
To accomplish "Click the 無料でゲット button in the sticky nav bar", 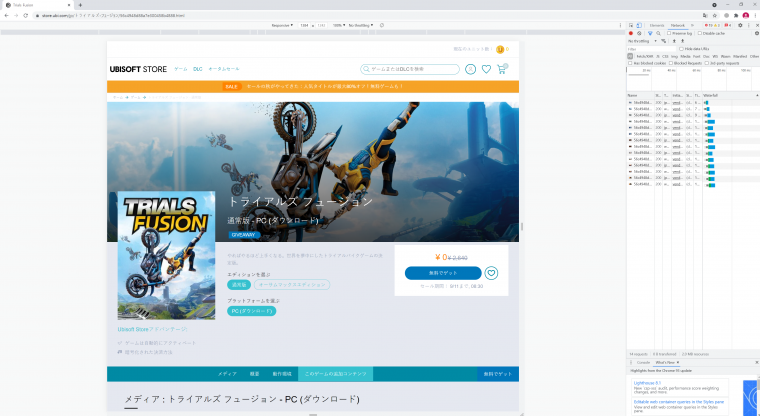I will pos(498,374).
